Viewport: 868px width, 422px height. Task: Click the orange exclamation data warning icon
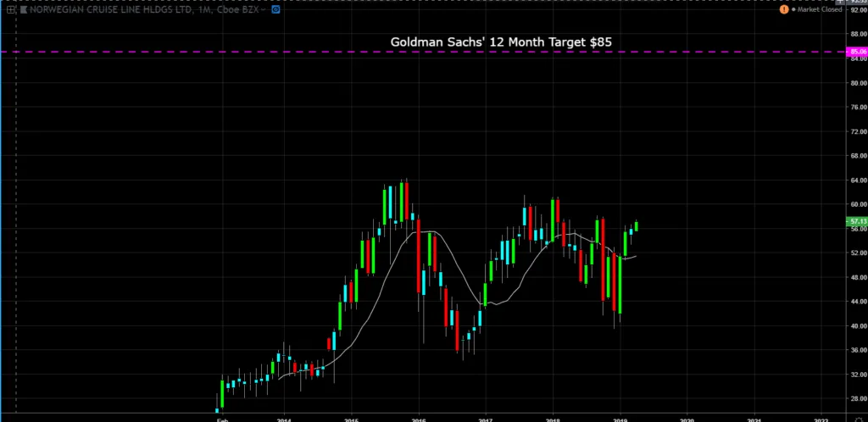[x=784, y=9]
